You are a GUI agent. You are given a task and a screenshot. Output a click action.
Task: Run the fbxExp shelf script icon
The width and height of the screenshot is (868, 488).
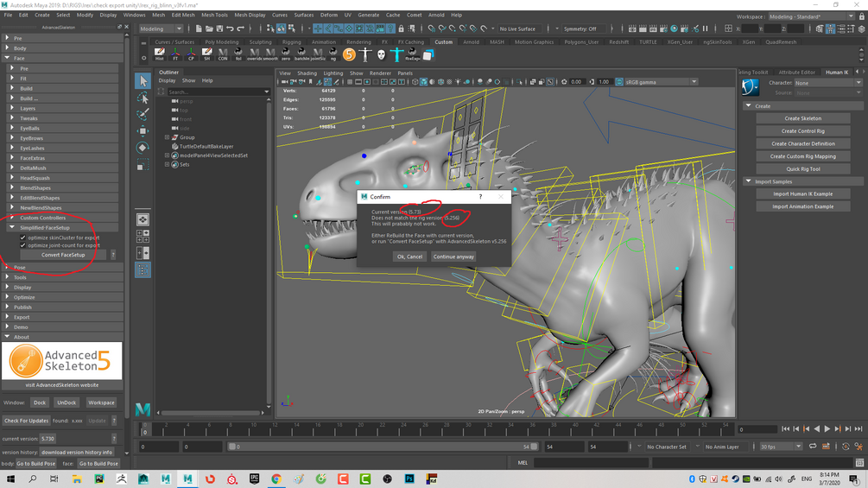coord(413,54)
